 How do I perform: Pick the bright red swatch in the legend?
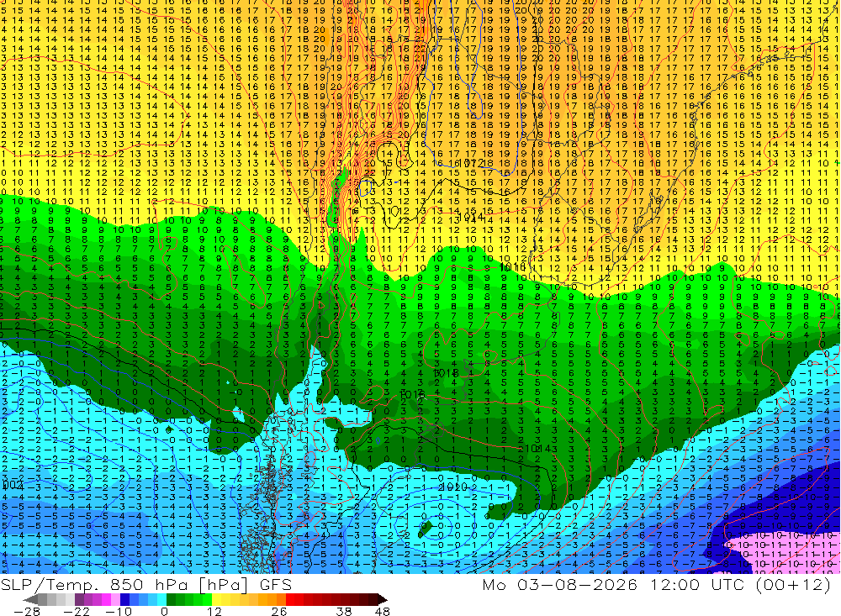tap(290, 599)
